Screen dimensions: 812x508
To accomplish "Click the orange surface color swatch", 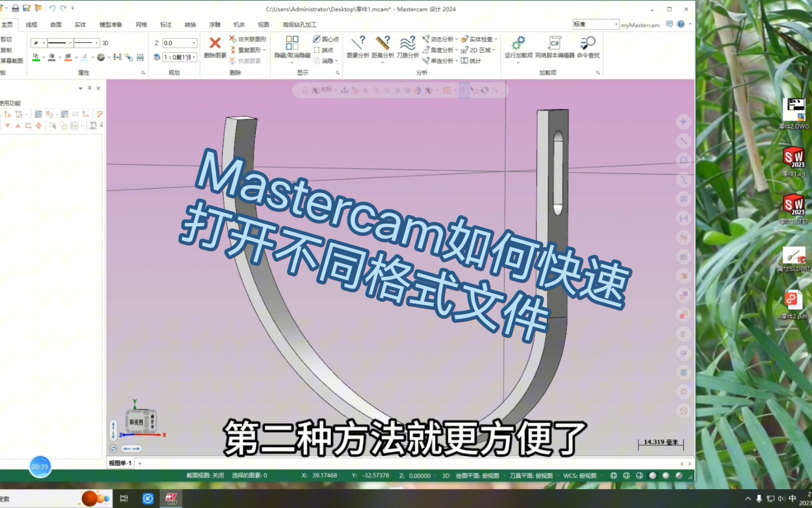I will tap(68, 57).
